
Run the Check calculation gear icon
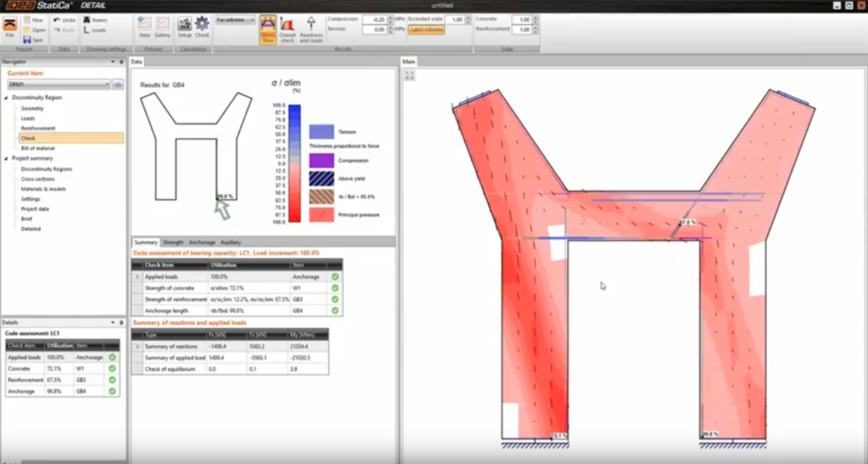point(201,28)
